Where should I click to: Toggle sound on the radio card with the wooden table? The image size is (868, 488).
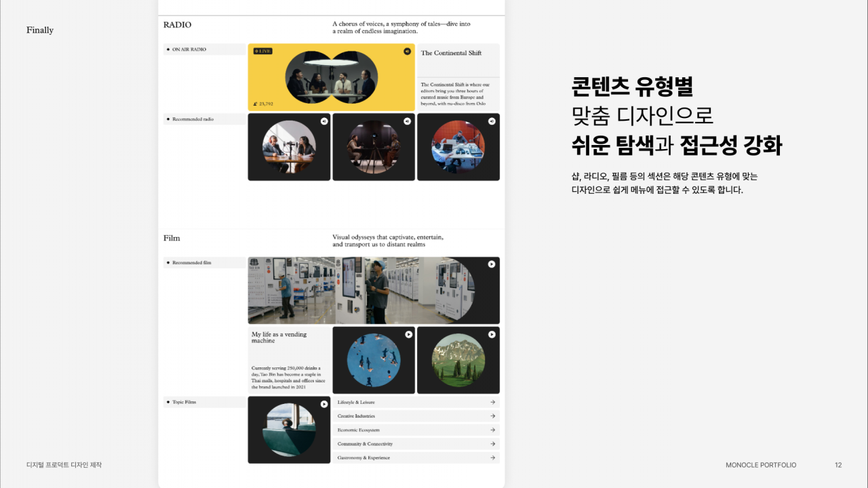(323, 121)
